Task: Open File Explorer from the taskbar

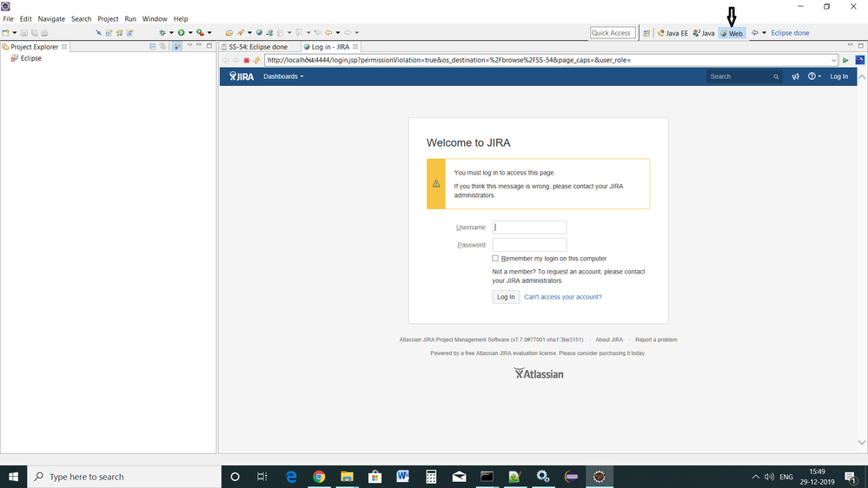Action: click(x=347, y=477)
